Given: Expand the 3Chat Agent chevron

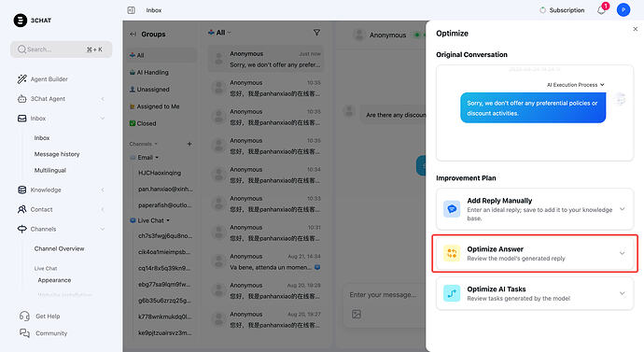Looking at the screenshot, I should pyautogui.click(x=103, y=99).
